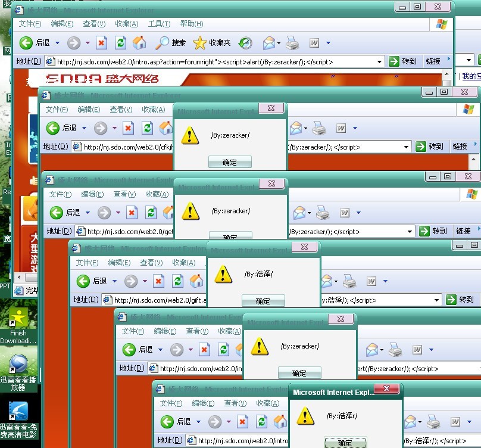Click 转到 button in the cfkjh window
Viewport: 481px width, 448px height.
tap(429, 147)
